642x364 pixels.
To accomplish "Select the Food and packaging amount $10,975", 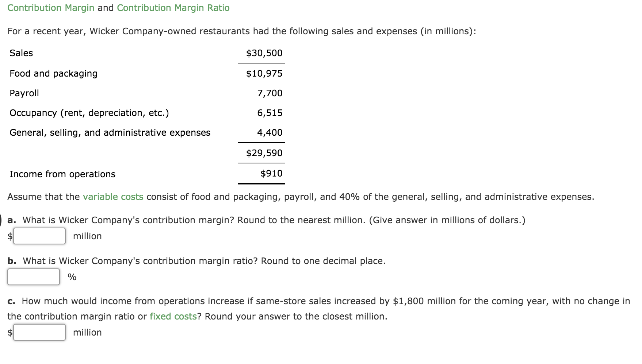I will coord(264,73).
